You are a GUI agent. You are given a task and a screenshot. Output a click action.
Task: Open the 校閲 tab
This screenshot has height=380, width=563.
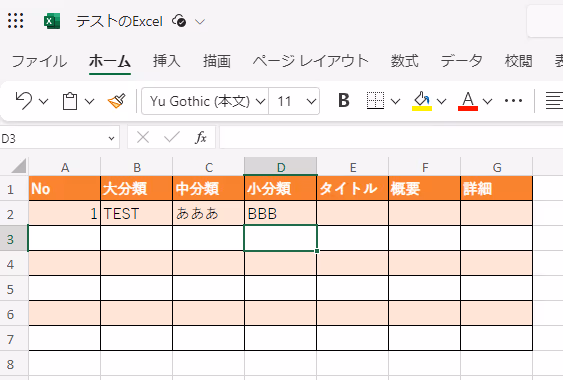click(518, 61)
